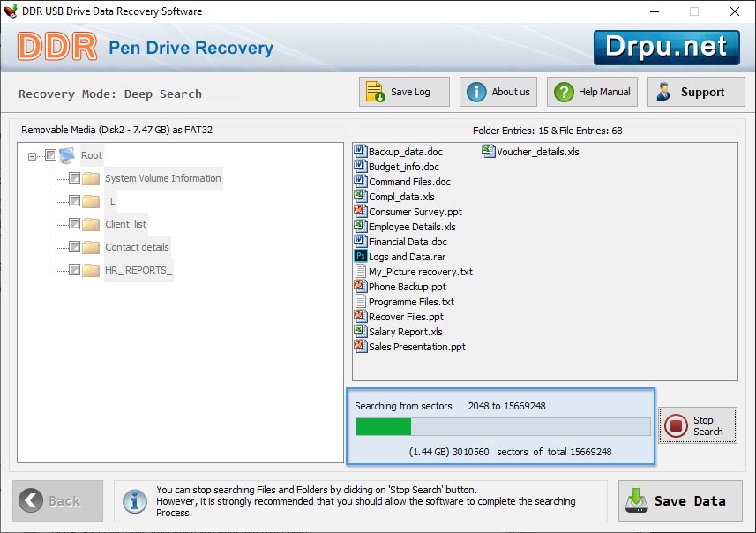Select the Phone Backup.ppt file name

point(408,287)
